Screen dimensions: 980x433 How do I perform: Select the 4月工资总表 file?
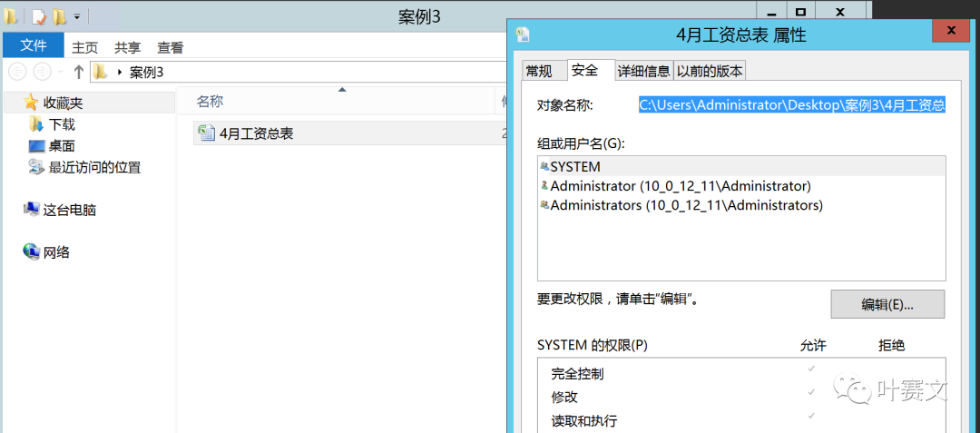tap(256, 133)
